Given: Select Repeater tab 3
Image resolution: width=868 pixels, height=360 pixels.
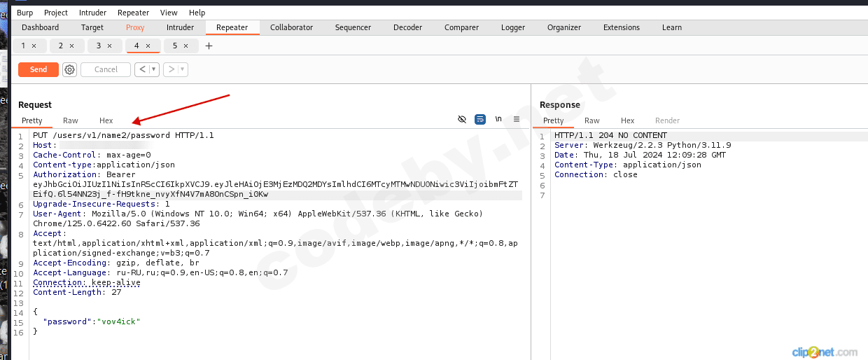Looking at the screenshot, I should coord(99,46).
